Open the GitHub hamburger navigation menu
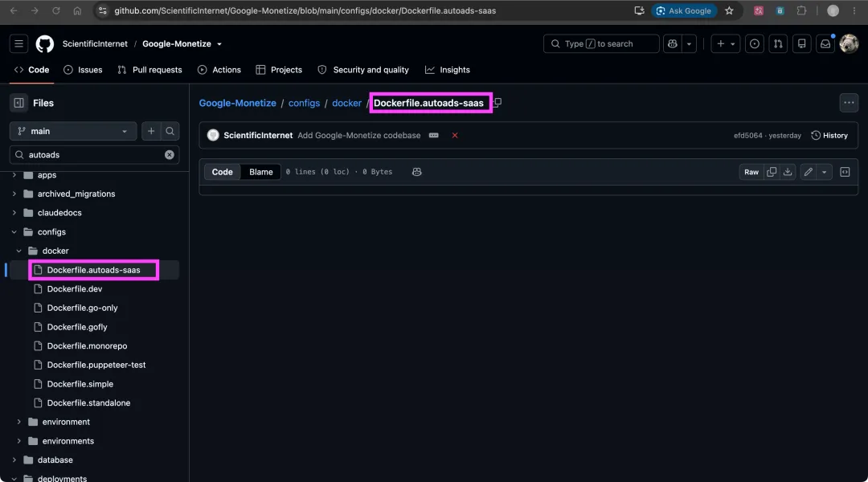This screenshot has width=868, height=482. 18,43
